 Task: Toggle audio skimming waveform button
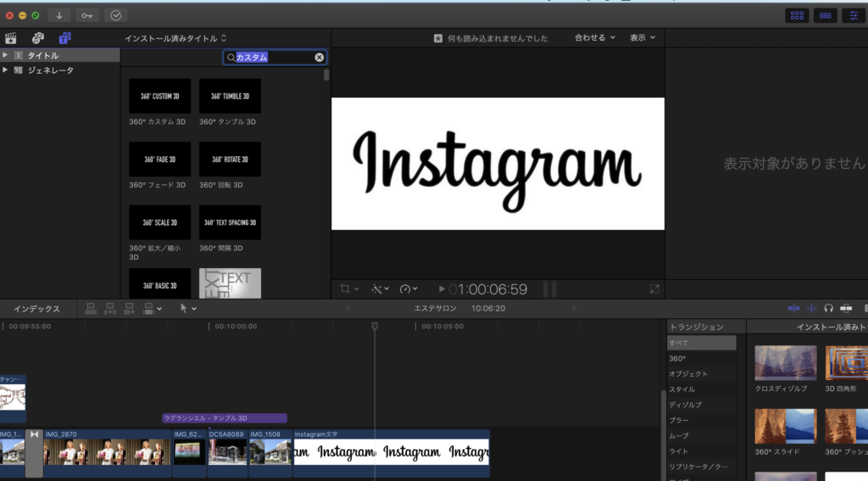(x=811, y=308)
